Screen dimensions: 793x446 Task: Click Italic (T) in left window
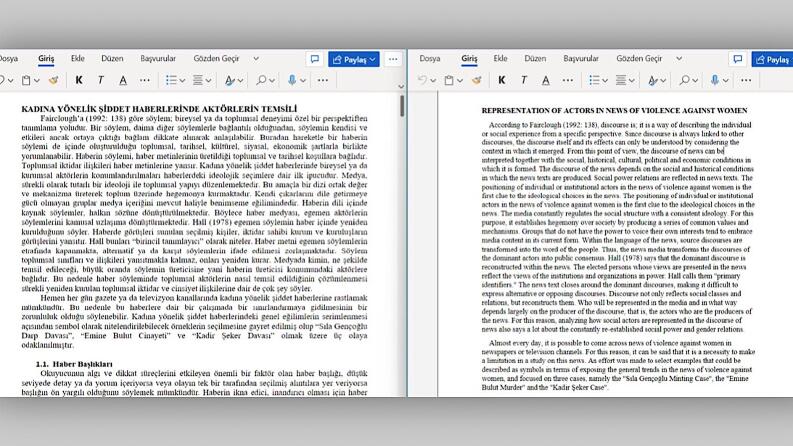[101, 80]
